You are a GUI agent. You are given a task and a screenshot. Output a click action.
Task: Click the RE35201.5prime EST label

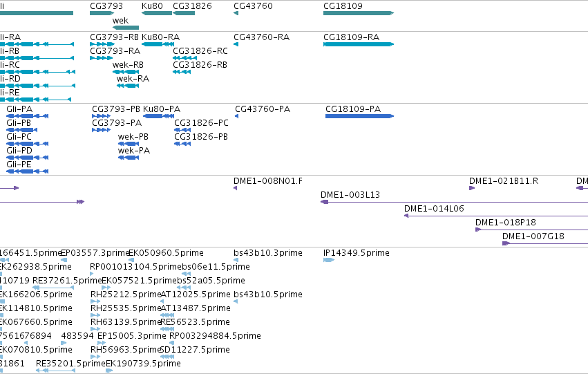[x=71, y=364]
